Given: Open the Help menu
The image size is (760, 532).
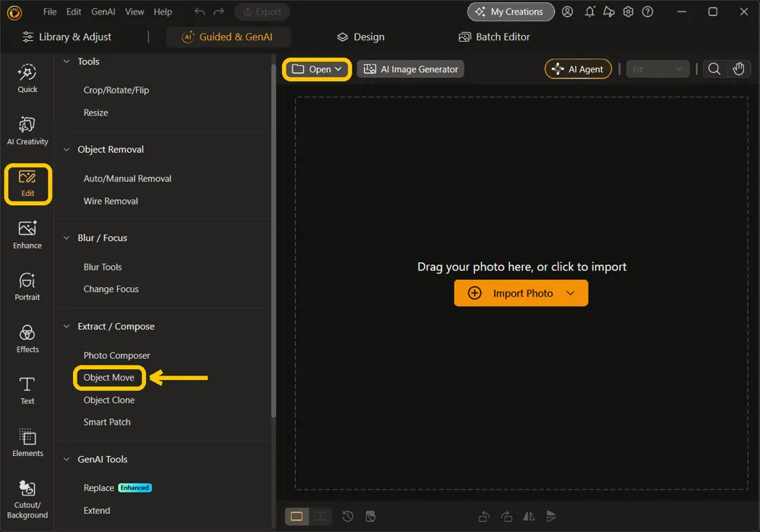Looking at the screenshot, I should (163, 11).
